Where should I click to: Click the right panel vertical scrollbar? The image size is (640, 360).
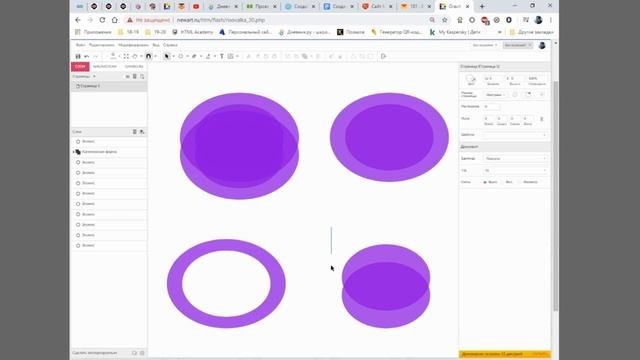[556, 196]
